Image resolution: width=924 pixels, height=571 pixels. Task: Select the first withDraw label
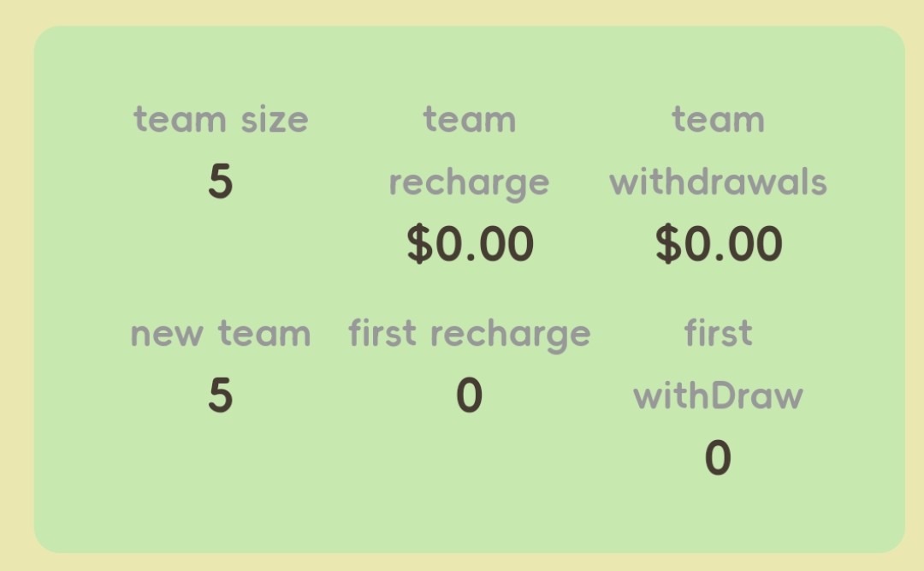[718, 365]
